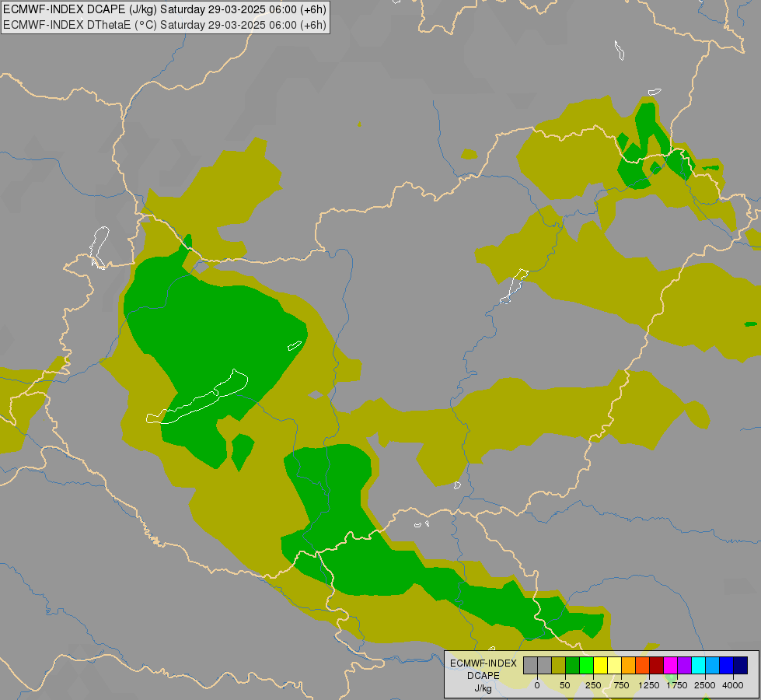Pick the pure blue swatch before 4000
Screen dimensions: 761x700
(727, 666)
